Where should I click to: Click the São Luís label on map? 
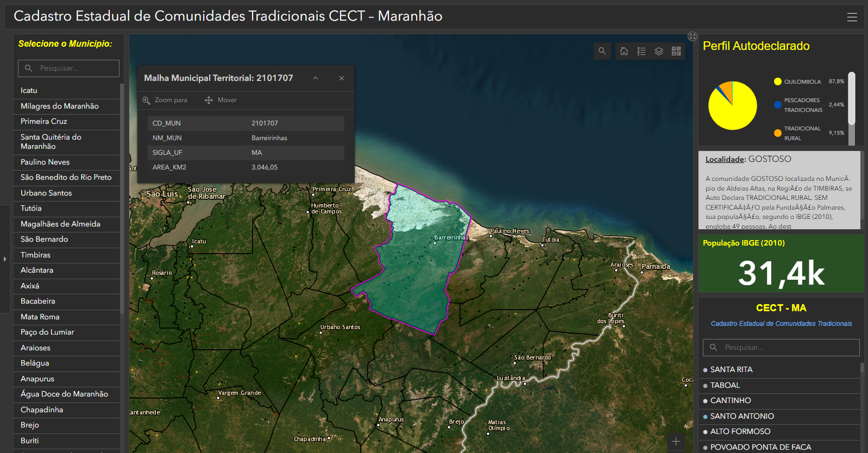(x=162, y=194)
